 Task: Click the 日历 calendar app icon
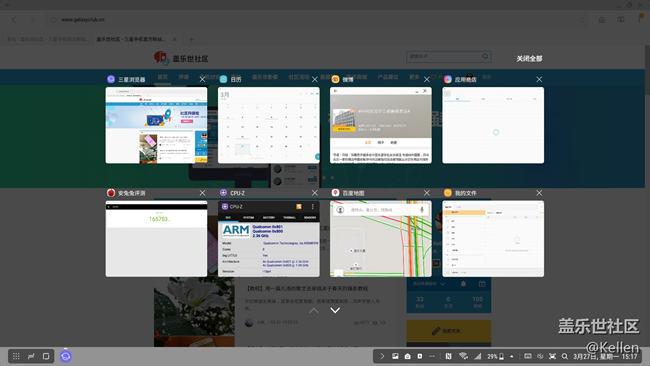click(223, 79)
